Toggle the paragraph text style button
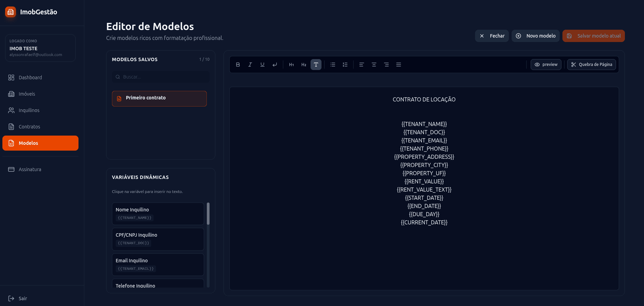This screenshot has height=306, width=644. pyautogui.click(x=316, y=65)
